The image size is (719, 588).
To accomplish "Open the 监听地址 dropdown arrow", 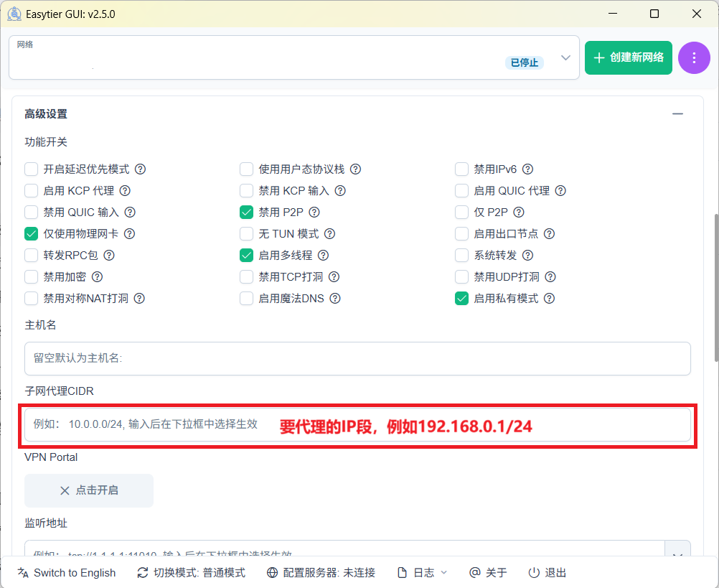I will [x=677, y=549].
